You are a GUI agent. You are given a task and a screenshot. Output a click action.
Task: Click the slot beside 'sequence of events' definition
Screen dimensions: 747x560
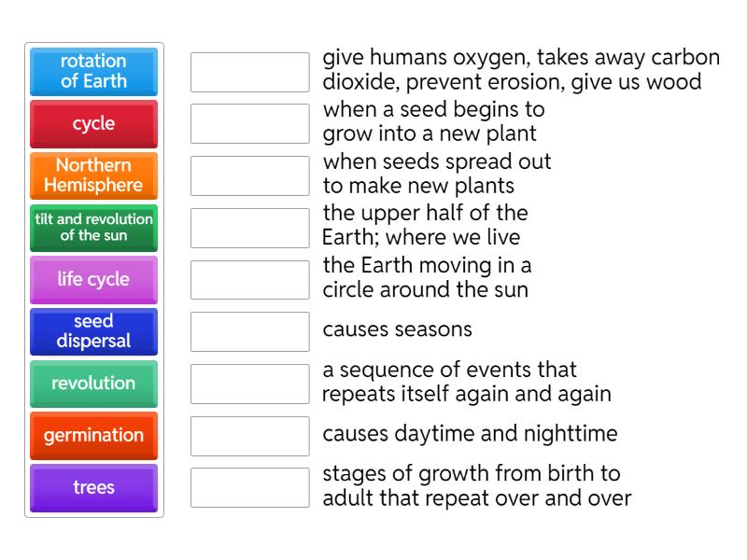[x=249, y=384]
